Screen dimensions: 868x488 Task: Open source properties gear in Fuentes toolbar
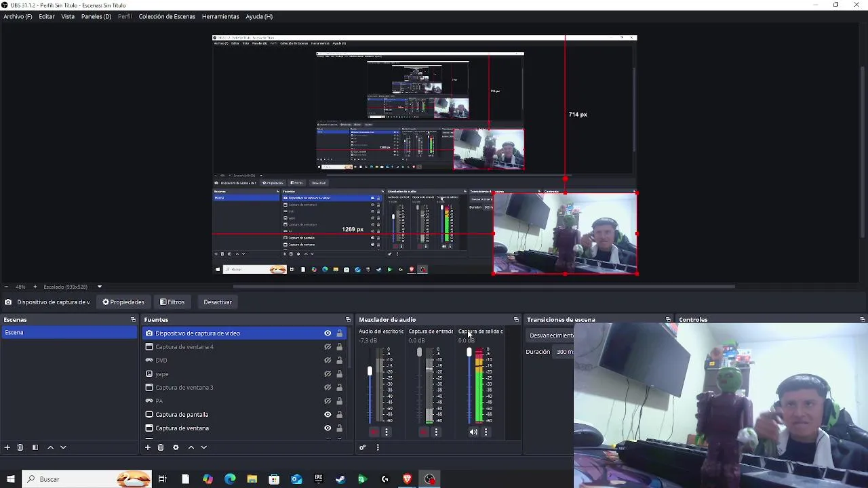point(176,447)
